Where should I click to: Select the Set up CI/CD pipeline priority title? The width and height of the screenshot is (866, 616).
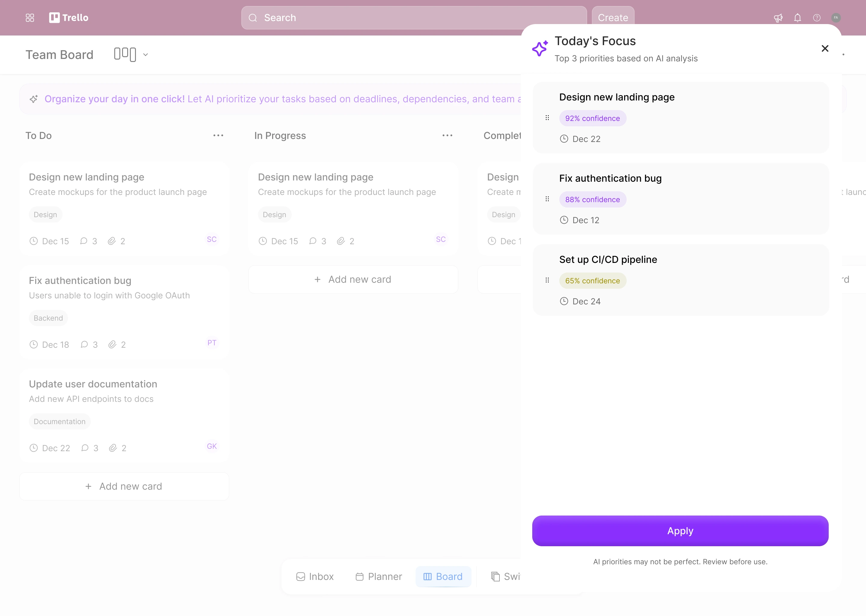608,260
